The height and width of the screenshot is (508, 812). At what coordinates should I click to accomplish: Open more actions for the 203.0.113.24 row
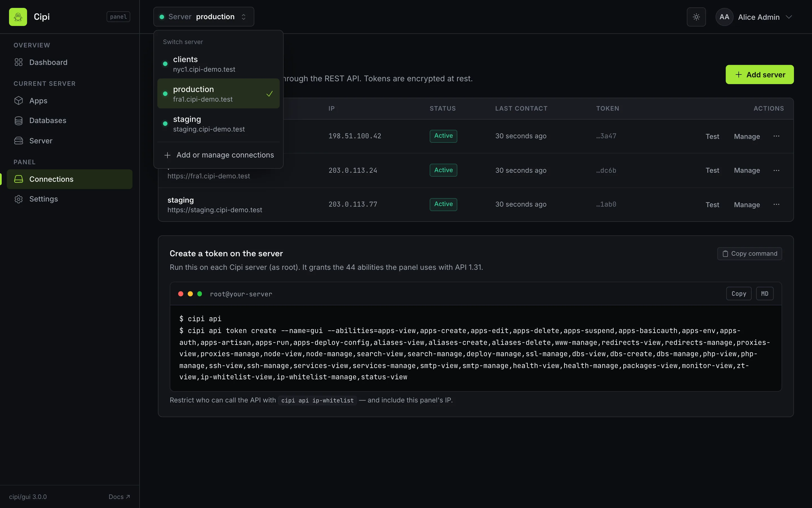pos(776,170)
